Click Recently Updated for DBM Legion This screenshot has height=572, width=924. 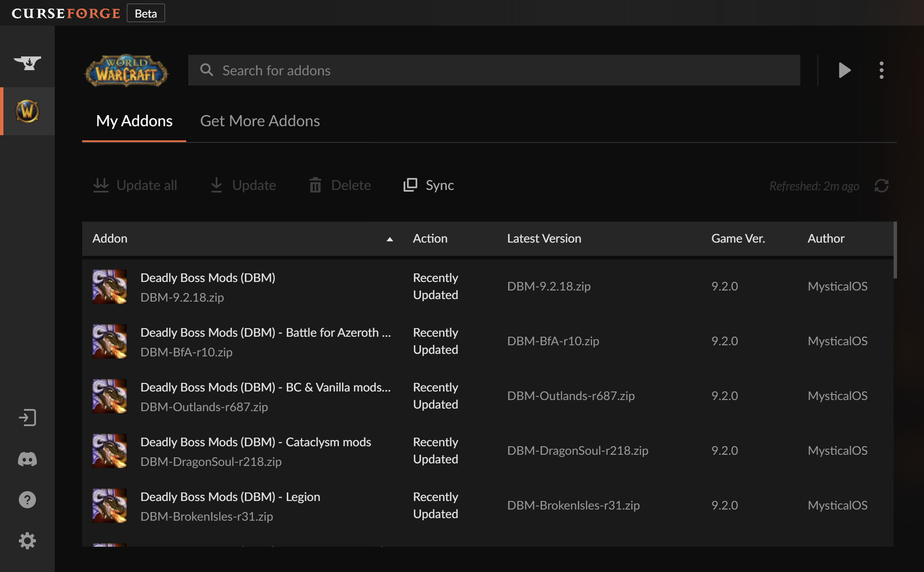[x=435, y=505]
